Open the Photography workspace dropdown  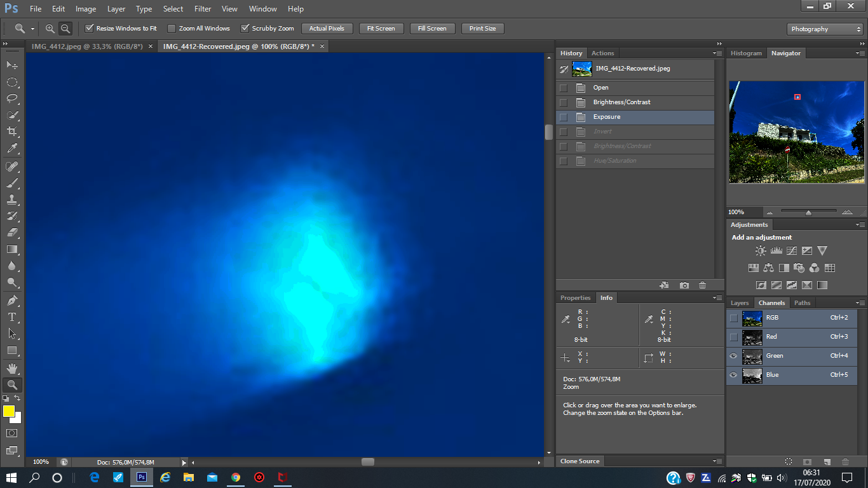[824, 29]
